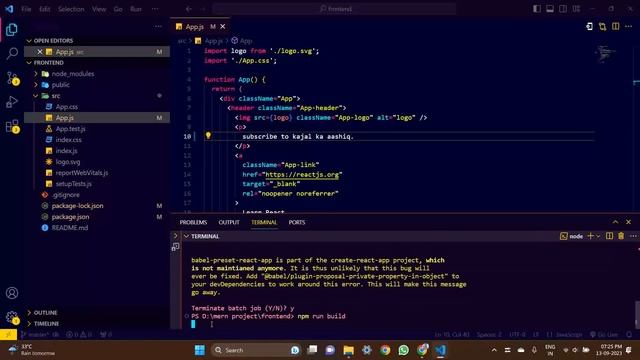This screenshot has height=360, width=640.
Task: Switch to the OUTPUT tab
Action: click(229, 222)
